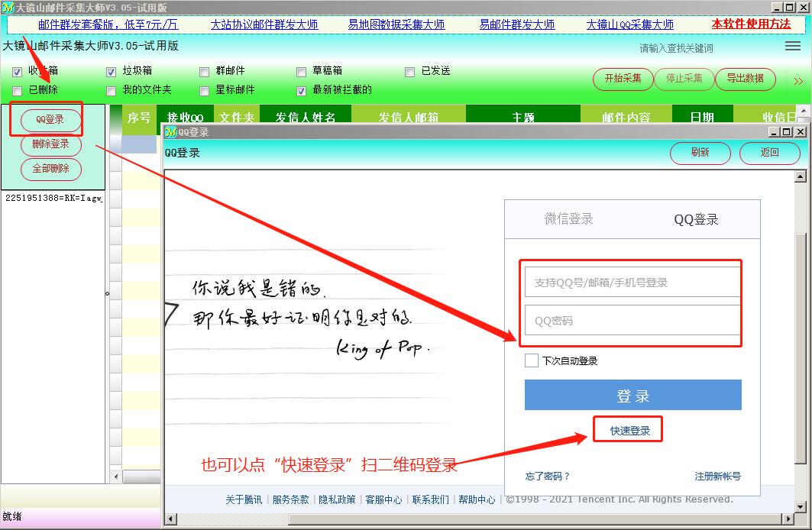Click the main window app icon
Image resolution: width=812 pixels, height=530 pixels.
coord(8,8)
